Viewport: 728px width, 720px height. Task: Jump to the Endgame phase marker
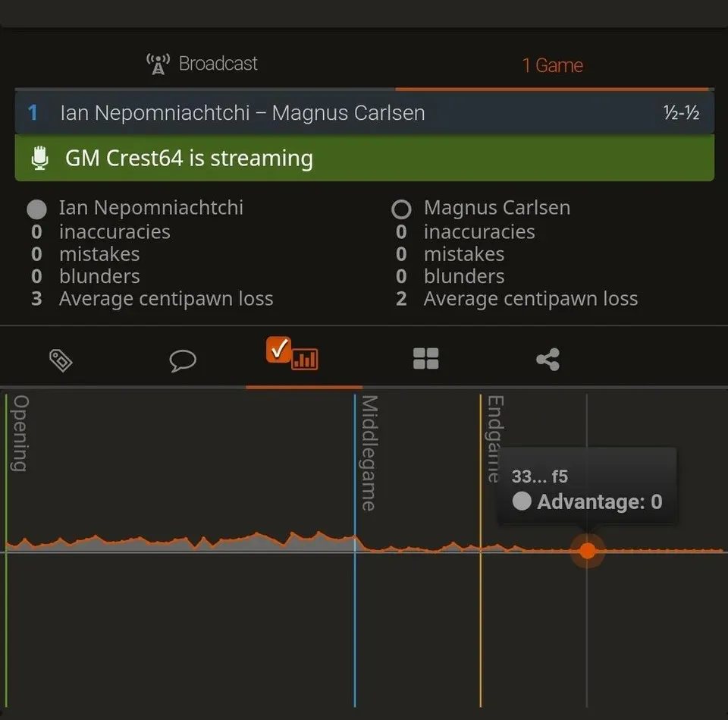click(x=495, y=439)
